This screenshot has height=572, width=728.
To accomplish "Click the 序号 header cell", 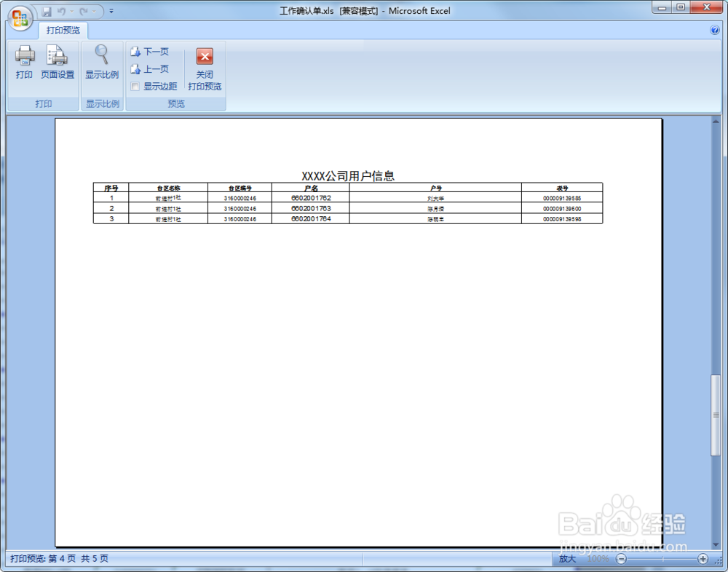I will pos(111,188).
